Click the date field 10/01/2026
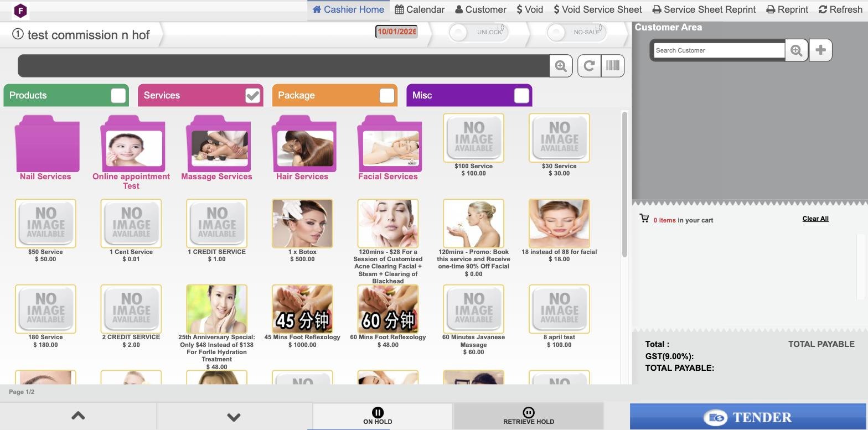Image resolution: width=868 pixels, height=430 pixels. click(396, 32)
